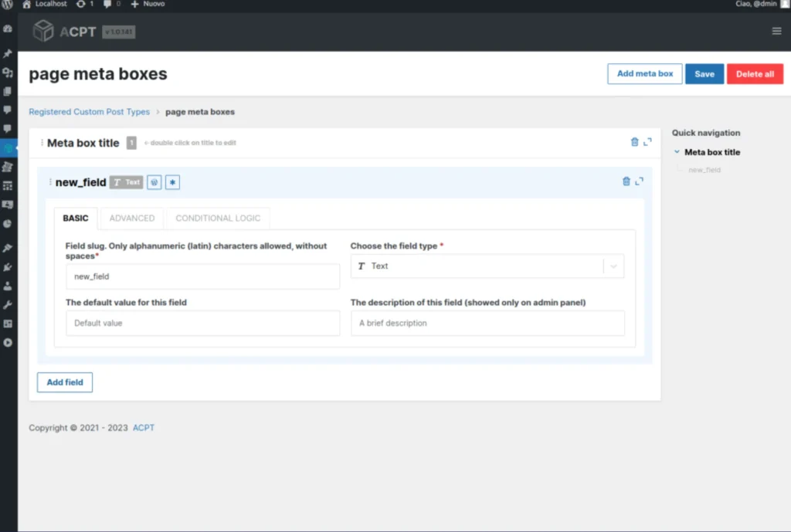Open Users from the sidebar person icon

pyautogui.click(x=8, y=286)
